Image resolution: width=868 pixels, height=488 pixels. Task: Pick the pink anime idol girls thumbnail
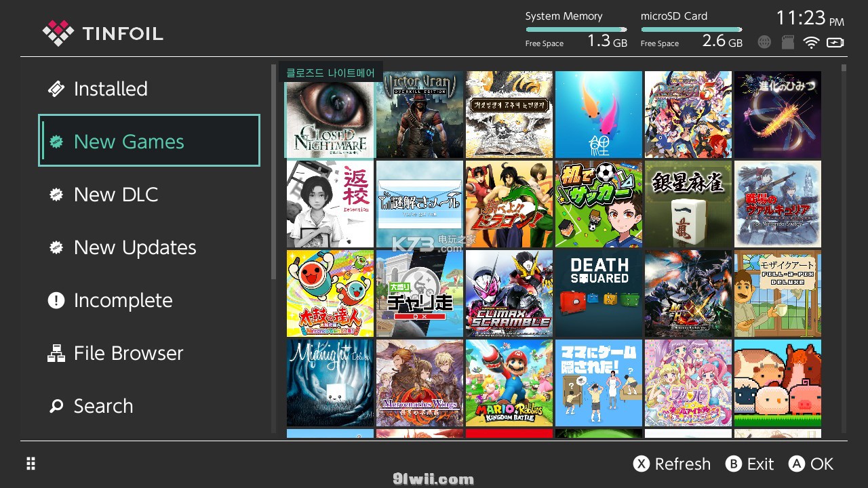[x=688, y=383]
